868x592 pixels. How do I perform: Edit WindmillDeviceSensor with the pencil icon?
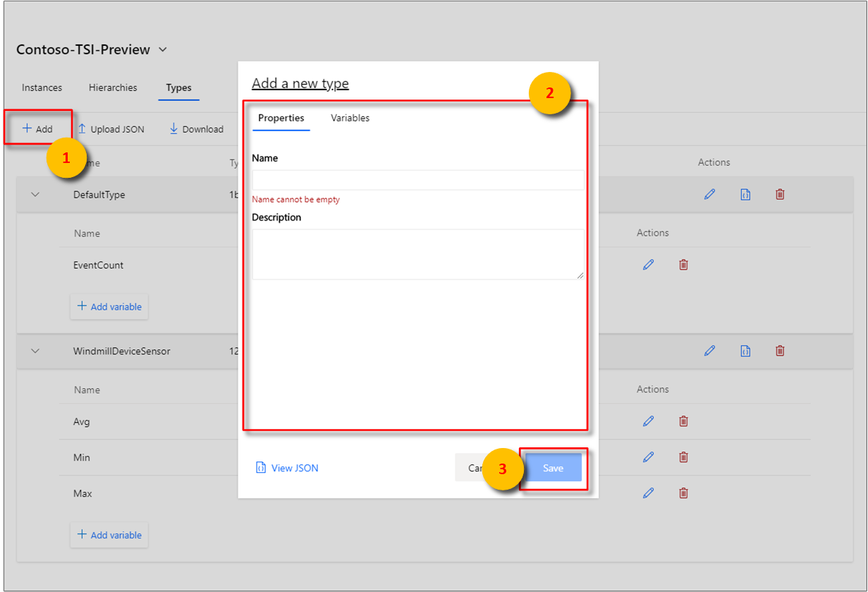pyautogui.click(x=709, y=351)
